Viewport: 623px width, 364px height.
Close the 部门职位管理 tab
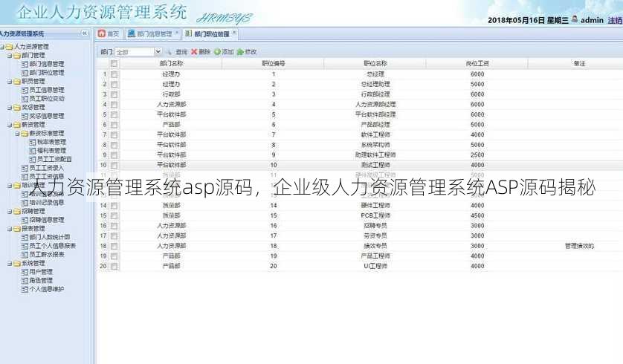click(234, 33)
